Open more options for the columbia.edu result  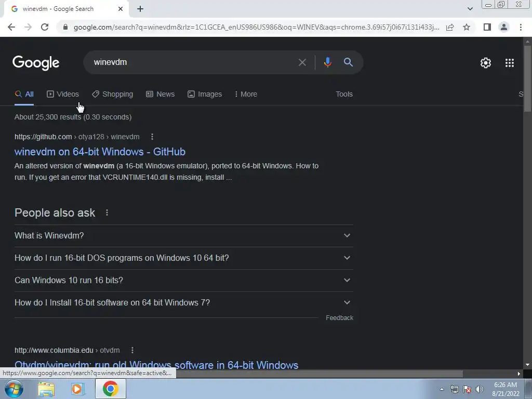132,350
